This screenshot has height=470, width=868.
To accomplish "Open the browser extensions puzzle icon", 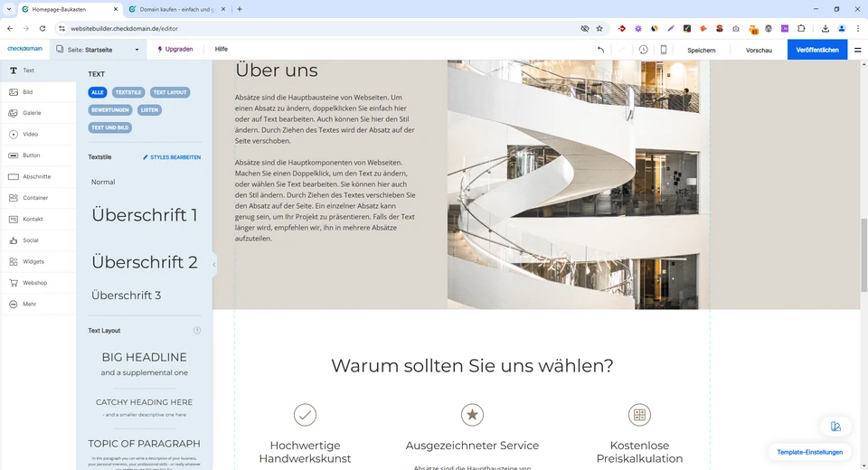I will (801, 28).
